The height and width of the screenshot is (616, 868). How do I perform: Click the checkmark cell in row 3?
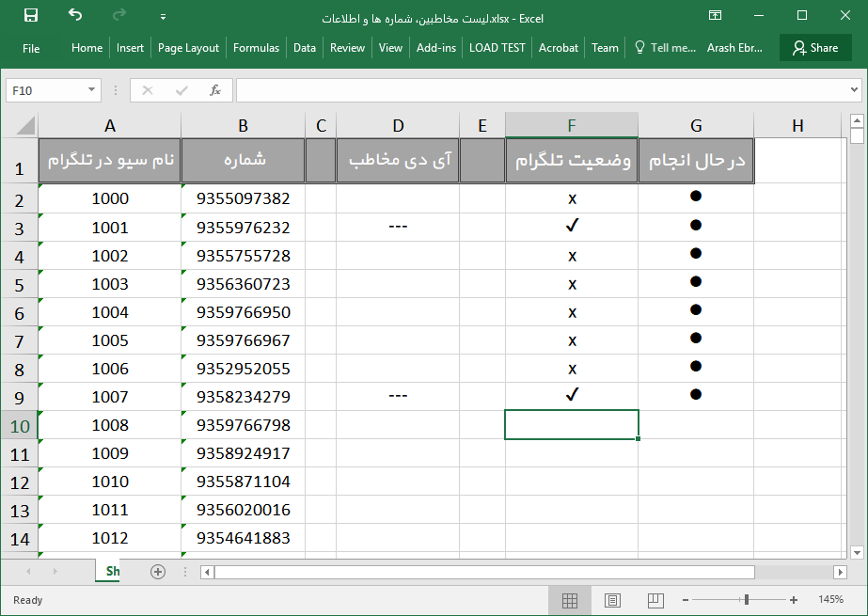pos(572,227)
